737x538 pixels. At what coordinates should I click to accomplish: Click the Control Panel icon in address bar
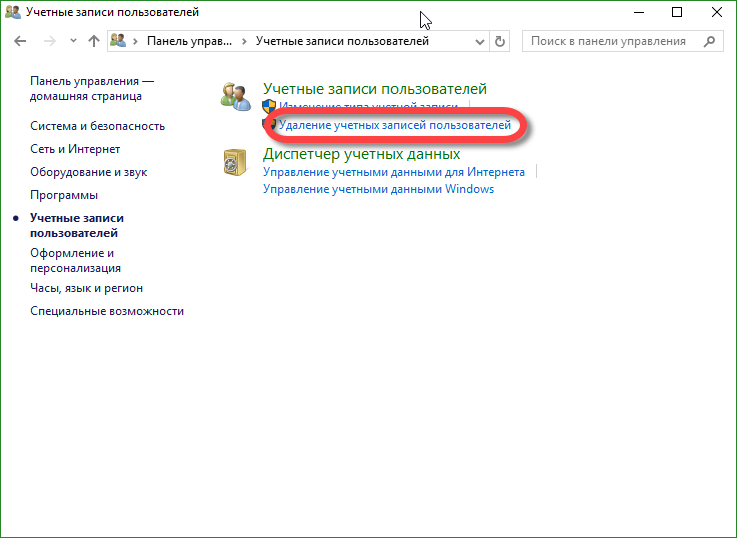[x=120, y=41]
